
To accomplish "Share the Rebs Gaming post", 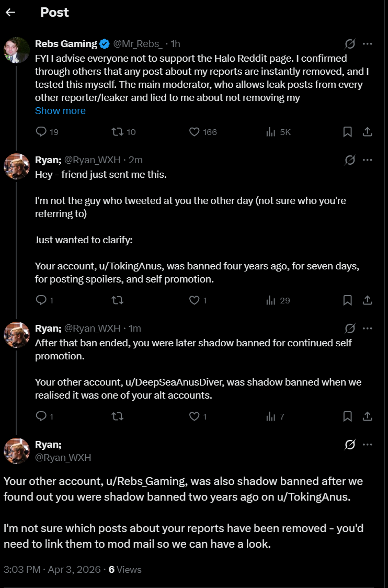I will point(368,132).
